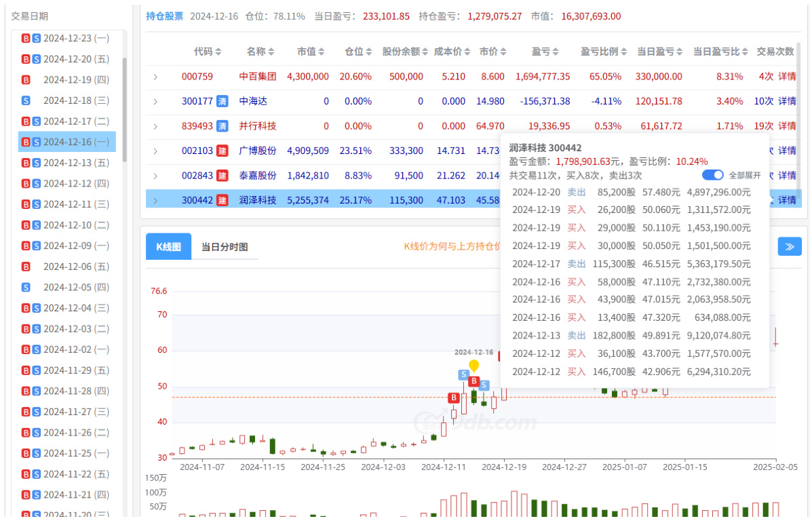Click the yellow 2024-12-16 pin marker on chart
The image size is (812, 525).
(473, 366)
